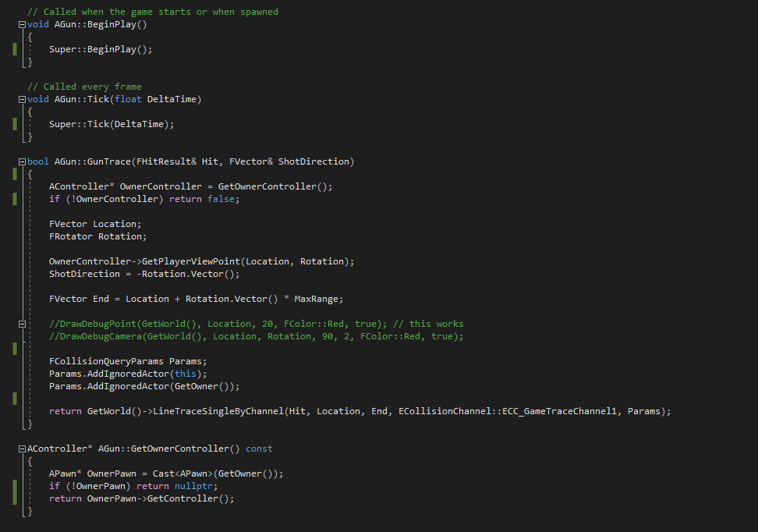Click the '// this works' trailing comment
Viewport: 758px width, 532px height.
tap(428, 324)
